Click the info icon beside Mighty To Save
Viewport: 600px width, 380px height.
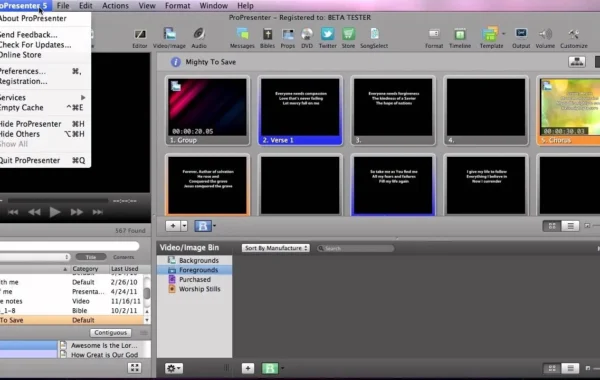[x=176, y=62]
